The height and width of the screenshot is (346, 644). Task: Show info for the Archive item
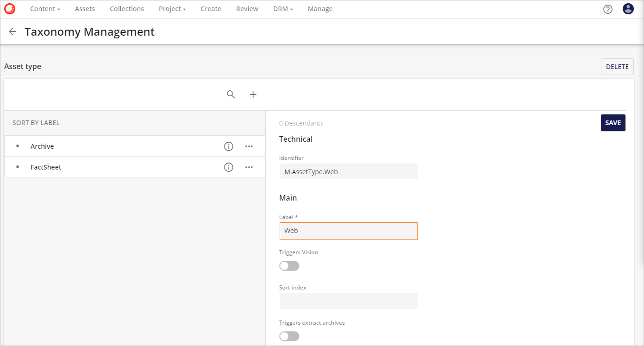228,146
